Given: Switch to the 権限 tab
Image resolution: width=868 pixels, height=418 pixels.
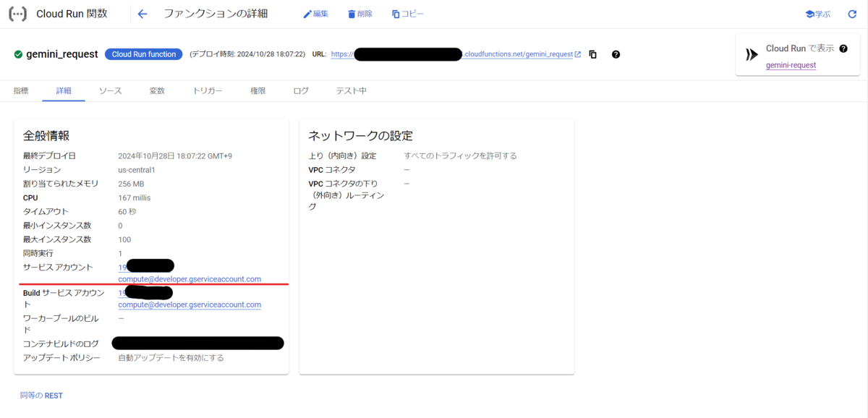Looking at the screenshot, I should tap(258, 91).
